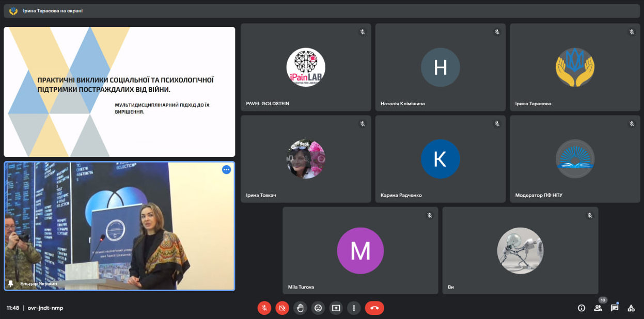
Task: Select the presentation slide tile
Action: tap(119, 92)
